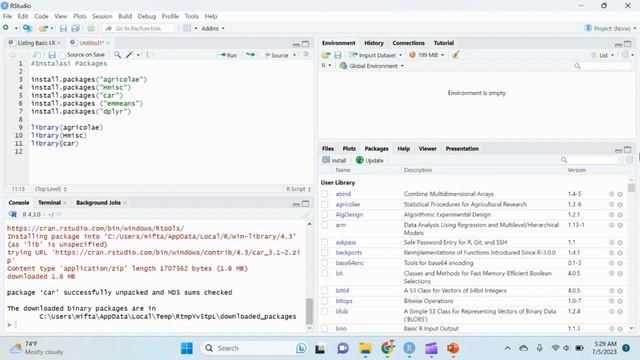Click the Open File folder icon in toolbar
The height and width of the screenshot is (360, 640).
click(43, 28)
